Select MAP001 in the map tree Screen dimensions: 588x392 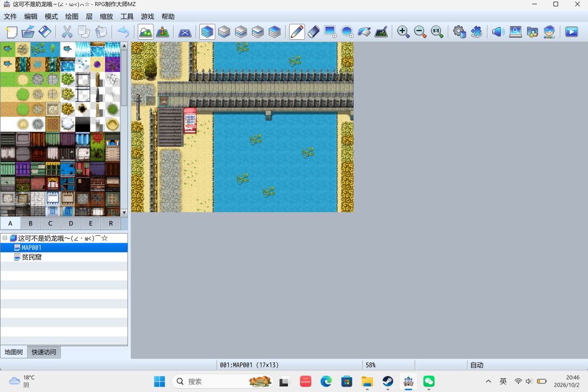pos(32,248)
